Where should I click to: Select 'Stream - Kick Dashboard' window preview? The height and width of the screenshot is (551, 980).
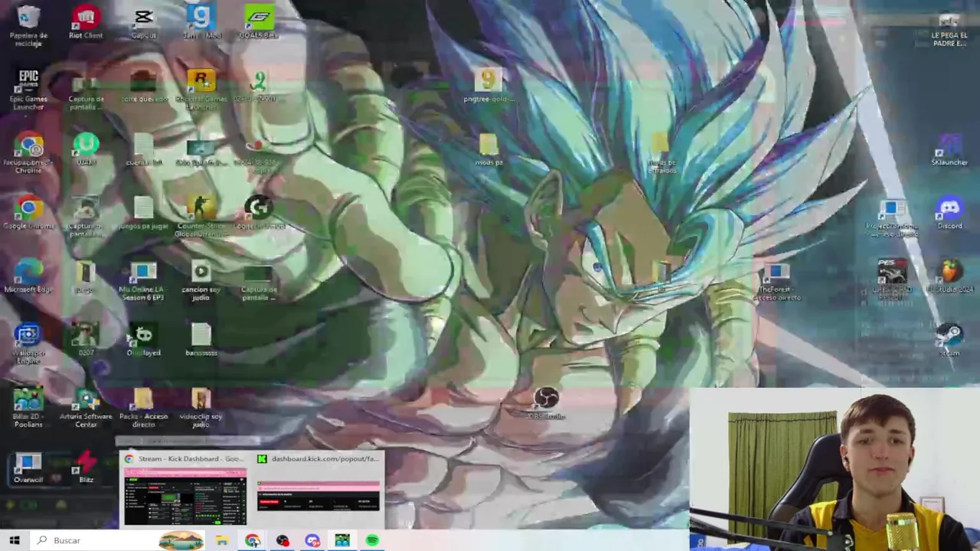pyautogui.click(x=185, y=490)
